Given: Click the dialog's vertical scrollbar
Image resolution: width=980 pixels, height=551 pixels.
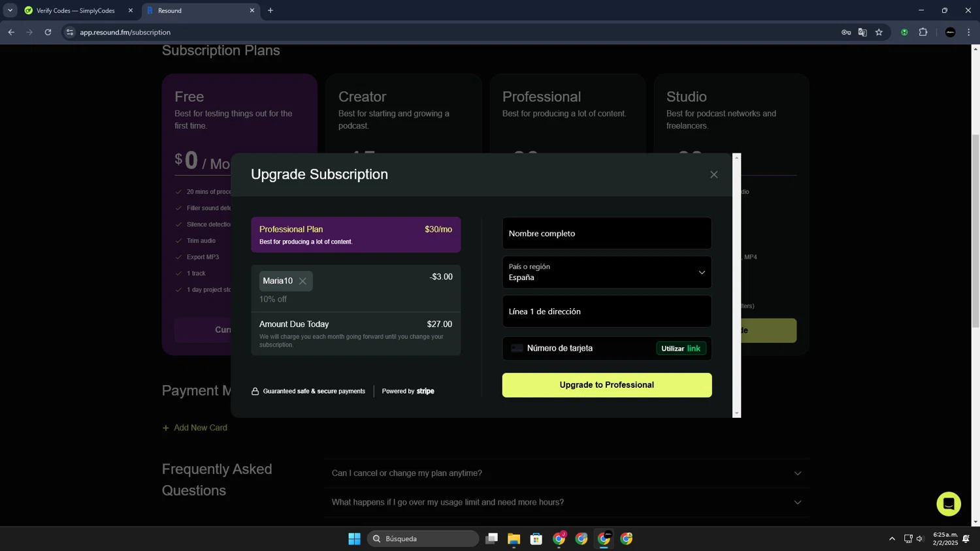Looking at the screenshot, I should [737, 285].
